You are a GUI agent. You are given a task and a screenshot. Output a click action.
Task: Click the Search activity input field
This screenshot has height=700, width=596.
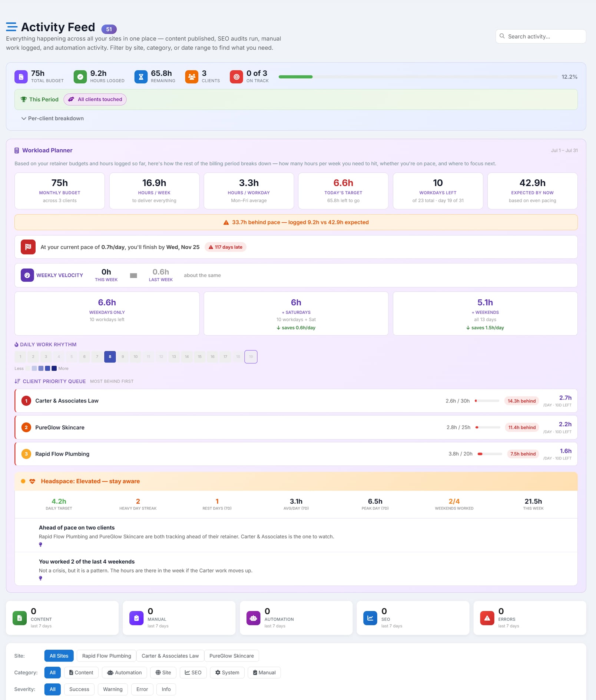click(x=541, y=36)
